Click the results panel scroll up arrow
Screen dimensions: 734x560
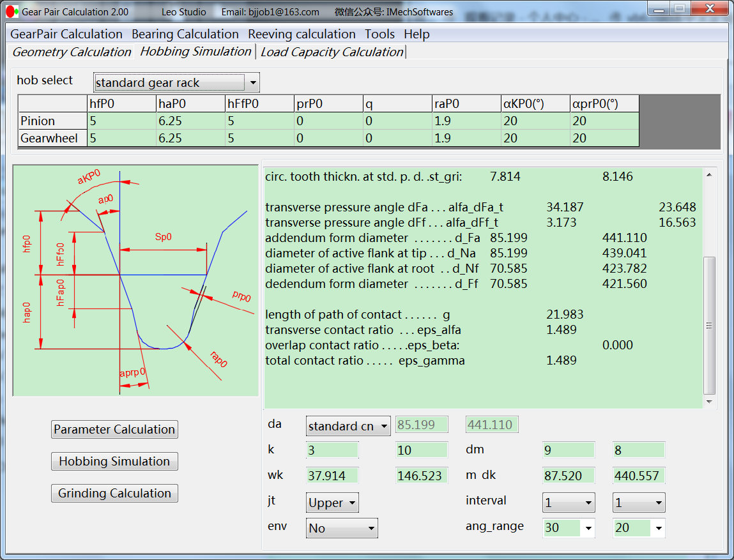[x=709, y=175]
